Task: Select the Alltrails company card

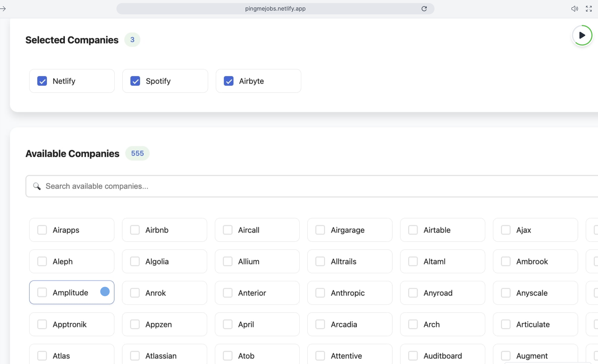Action: tap(350, 261)
